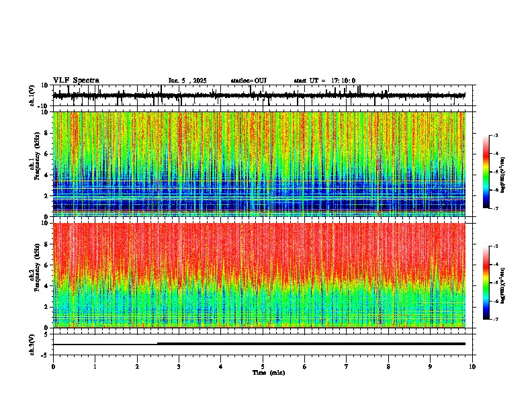532x411 pixels.
Task: Click the 'ch.3(V)' axis label
Action: click(x=32, y=345)
